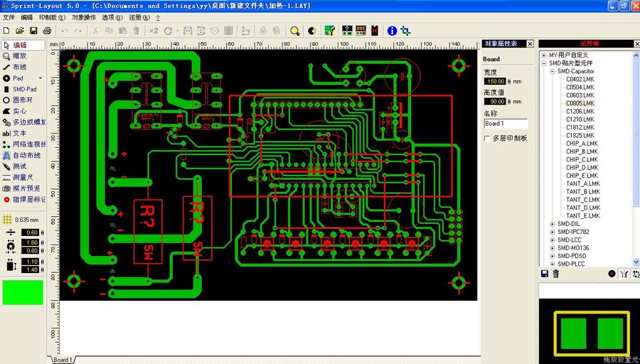Viewport: 640px width, 364px height.
Task: Click the green layer color swatch
Action: [x=23, y=292]
